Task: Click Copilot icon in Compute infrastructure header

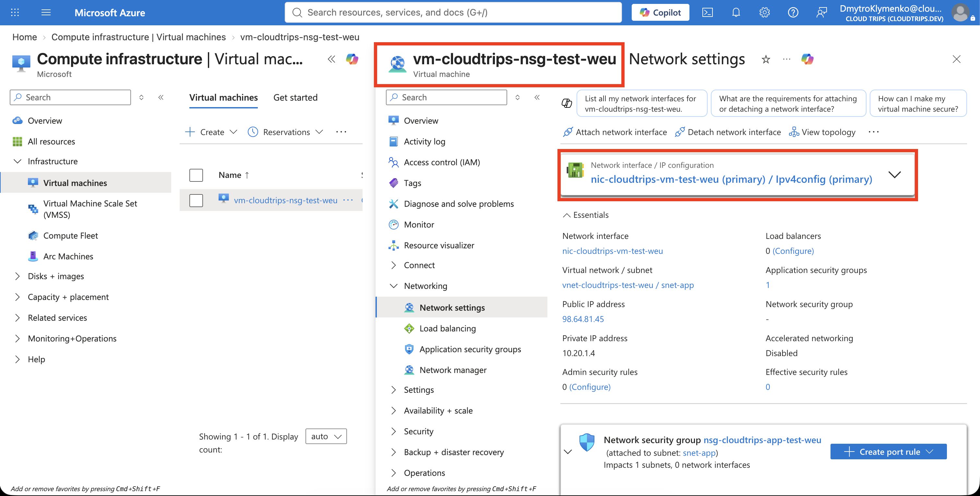Action: tap(352, 59)
